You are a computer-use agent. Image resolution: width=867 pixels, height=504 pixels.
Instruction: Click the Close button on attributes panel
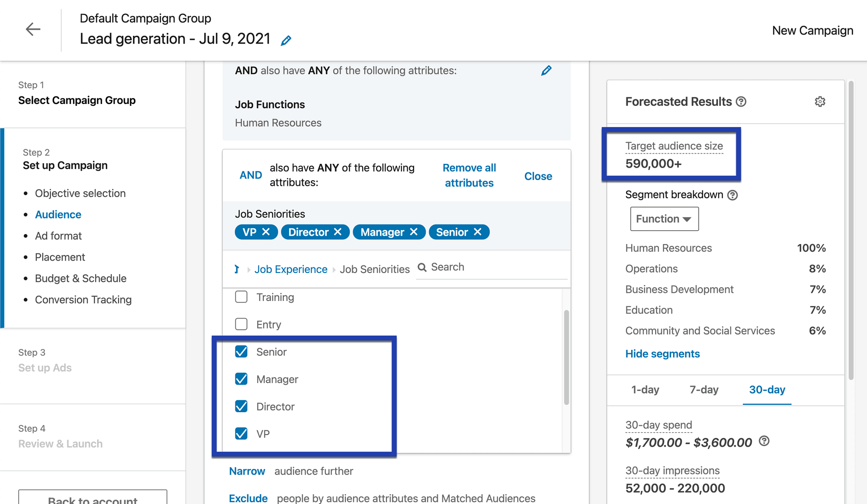click(538, 175)
